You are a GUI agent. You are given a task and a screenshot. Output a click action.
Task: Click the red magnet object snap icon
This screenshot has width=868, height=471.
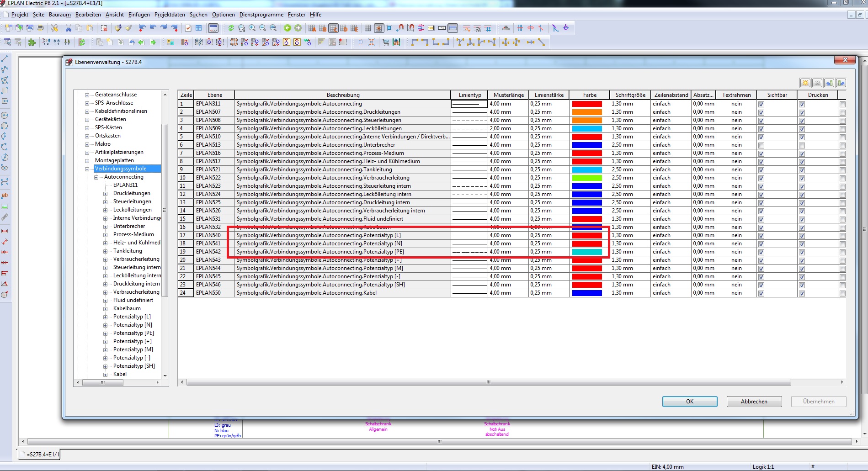pyautogui.click(x=400, y=28)
